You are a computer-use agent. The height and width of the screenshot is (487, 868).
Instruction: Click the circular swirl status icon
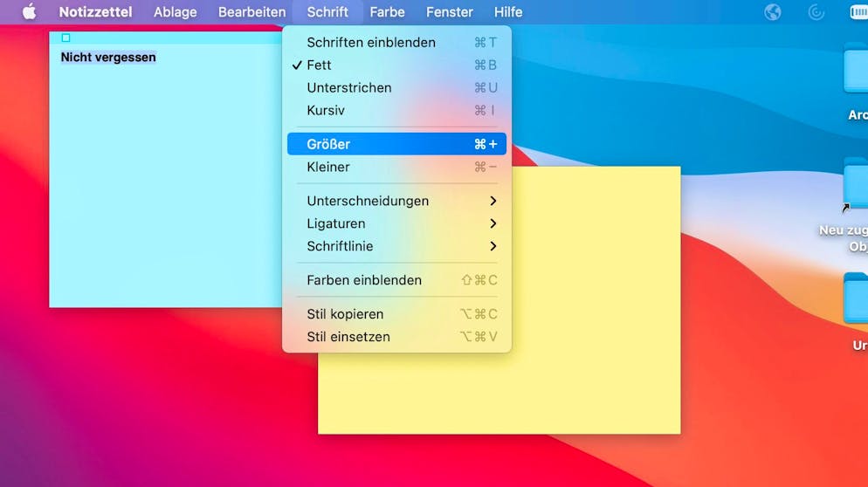click(816, 12)
